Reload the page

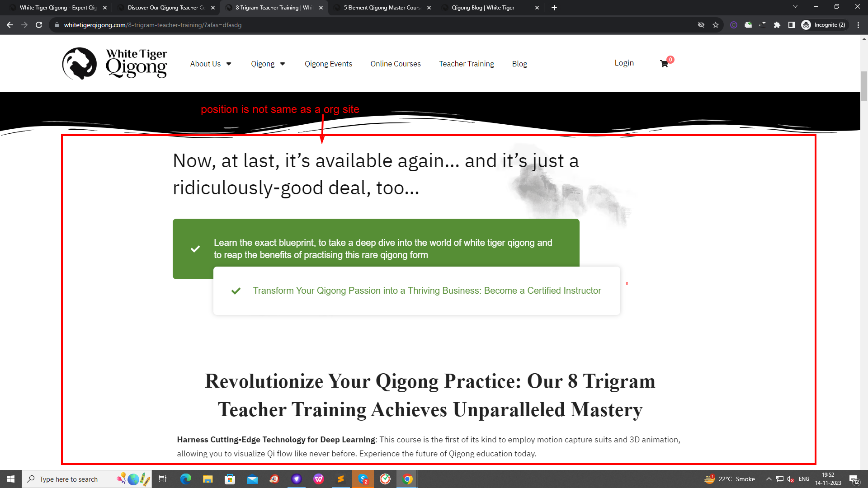[x=39, y=25]
